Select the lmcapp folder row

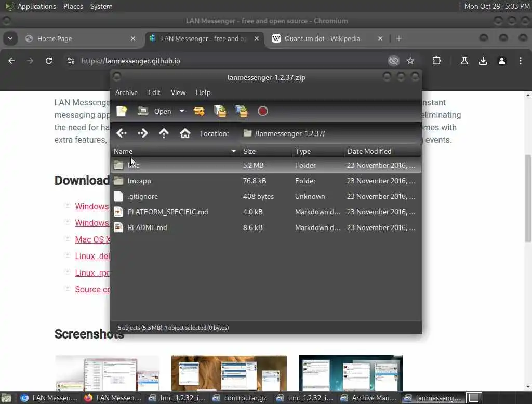click(267, 181)
